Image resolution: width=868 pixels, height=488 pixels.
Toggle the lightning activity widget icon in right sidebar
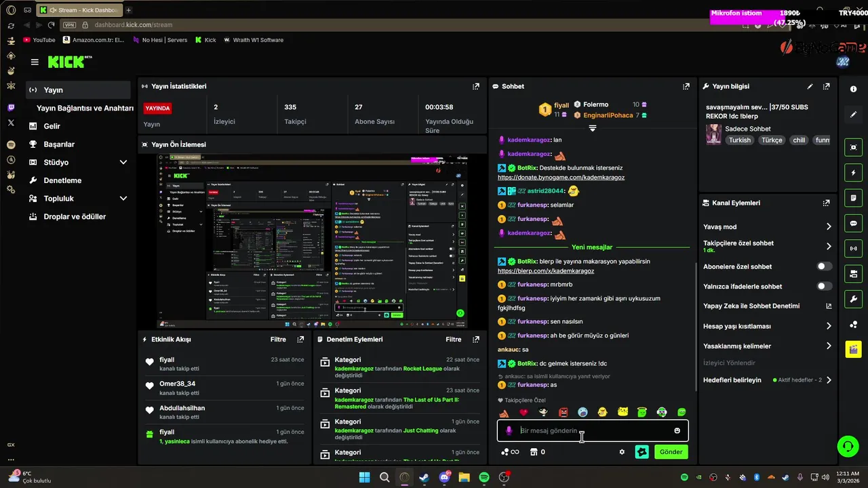coord(853,172)
